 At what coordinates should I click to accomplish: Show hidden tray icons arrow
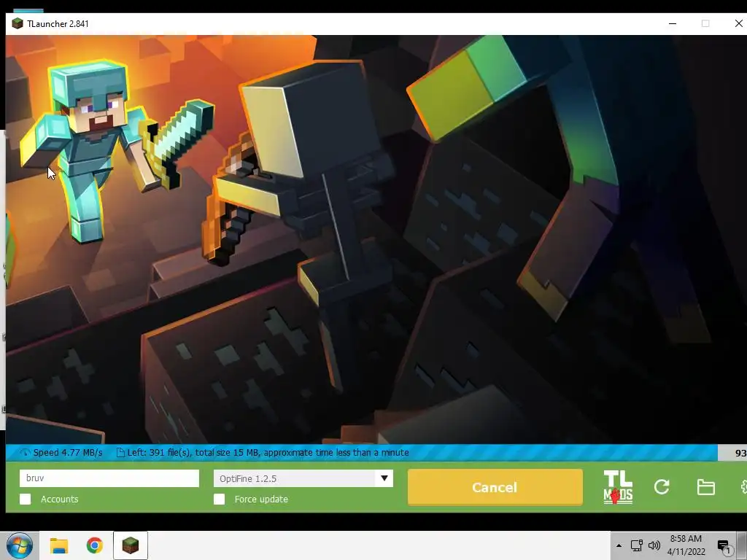point(619,545)
